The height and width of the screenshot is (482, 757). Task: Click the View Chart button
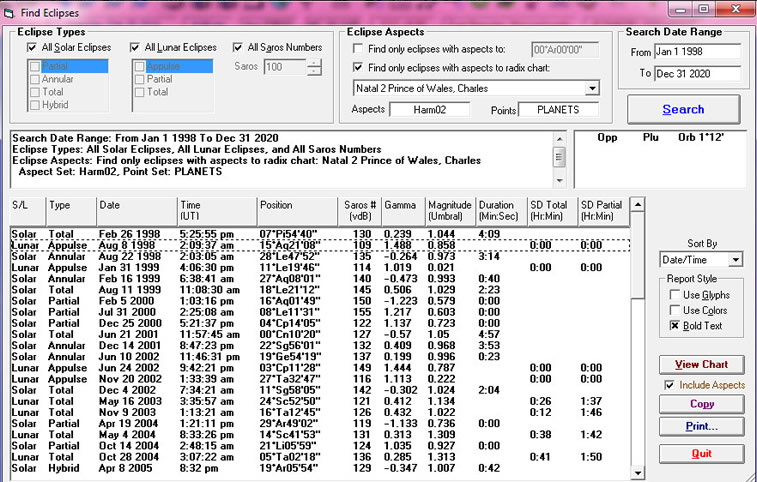700,364
